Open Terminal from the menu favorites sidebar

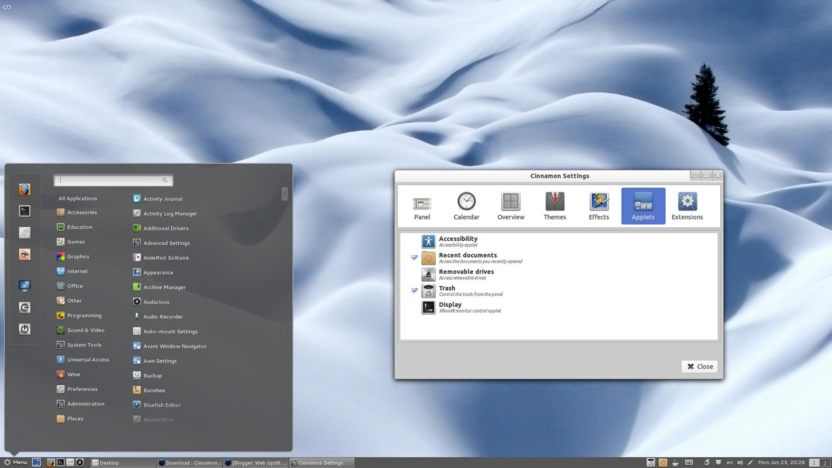[25, 211]
